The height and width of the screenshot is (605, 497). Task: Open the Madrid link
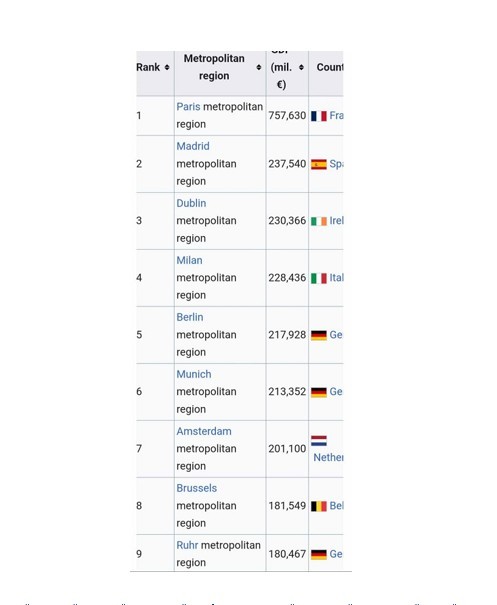click(193, 146)
